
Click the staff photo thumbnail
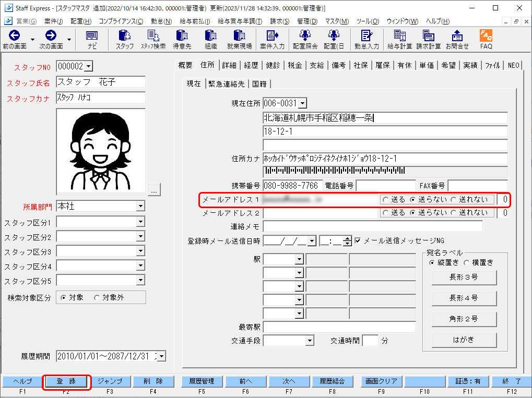pos(101,152)
